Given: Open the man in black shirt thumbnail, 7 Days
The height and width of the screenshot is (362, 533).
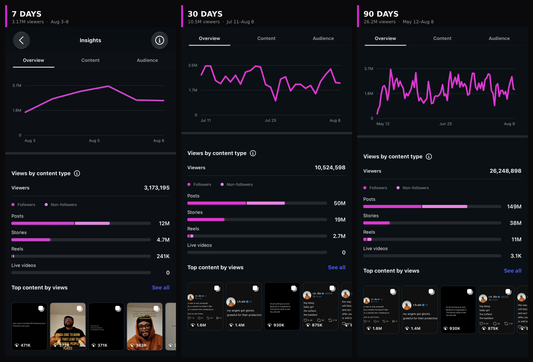Looking at the screenshot, I should [68, 327].
